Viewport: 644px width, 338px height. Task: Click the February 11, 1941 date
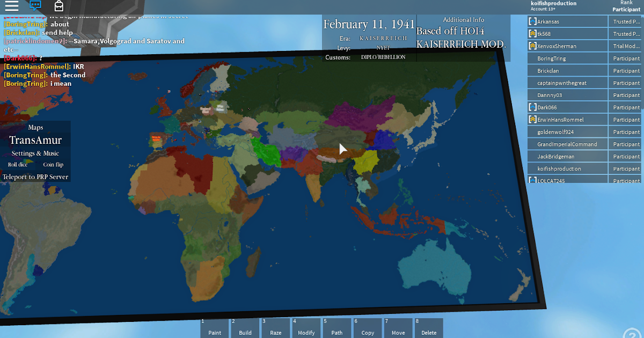tap(369, 24)
